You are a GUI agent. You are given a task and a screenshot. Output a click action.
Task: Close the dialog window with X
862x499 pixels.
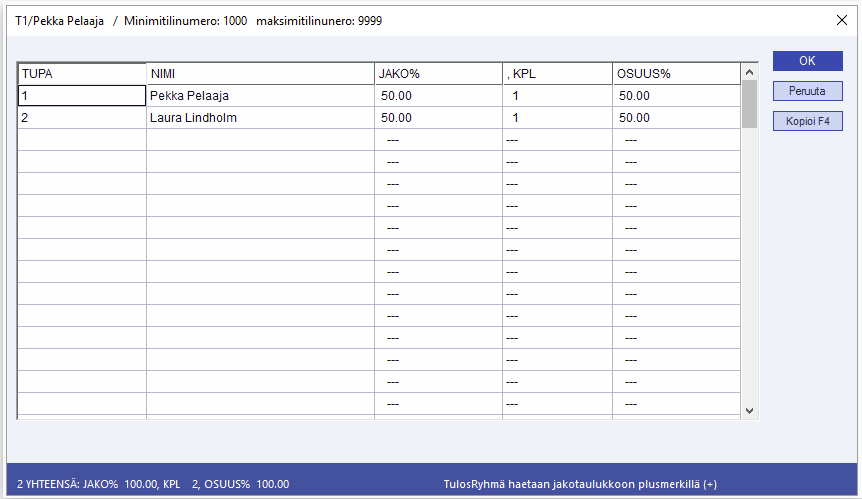coord(841,20)
